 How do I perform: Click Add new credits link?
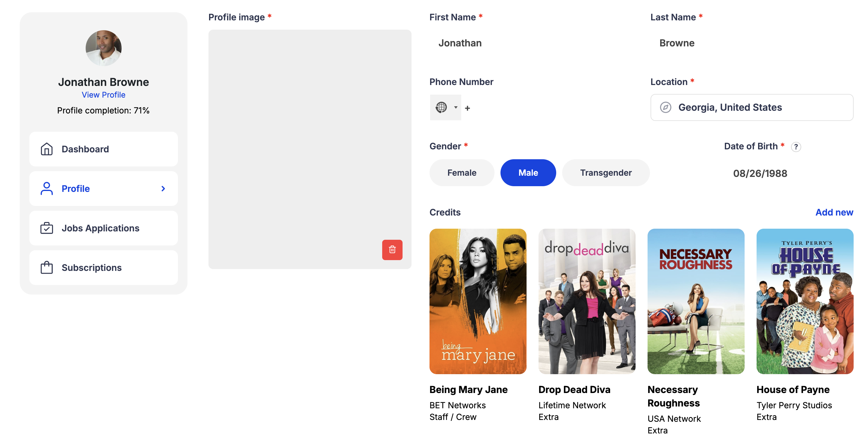834,213
